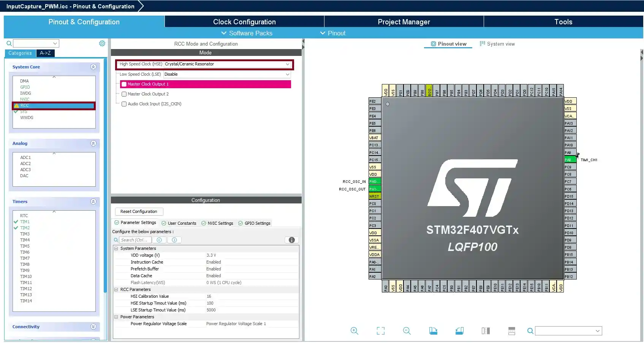Open the GPIO Settings tab
The width and height of the screenshot is (644, 343).
point(254,223)
